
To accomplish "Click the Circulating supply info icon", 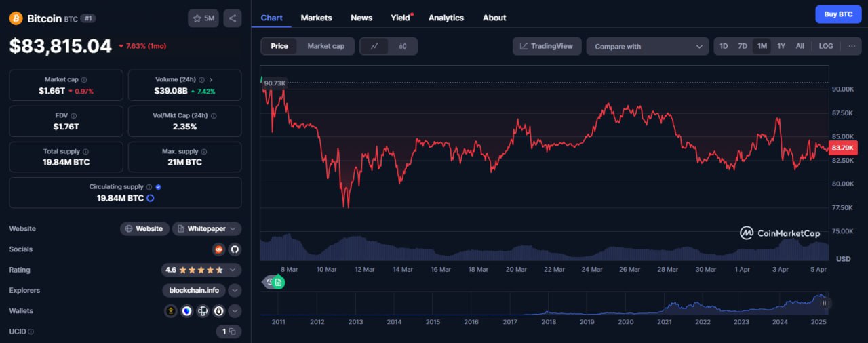I will [149, 187].
